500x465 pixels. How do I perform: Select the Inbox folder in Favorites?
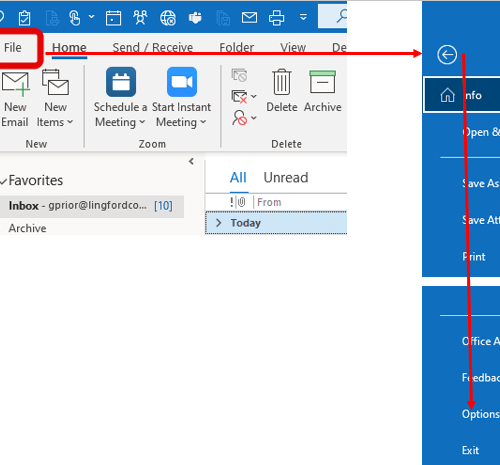92,206
